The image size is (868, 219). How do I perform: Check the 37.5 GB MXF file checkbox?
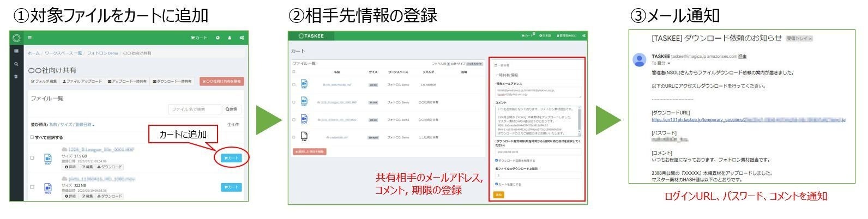pyautogui.click(x=32, y=158)
